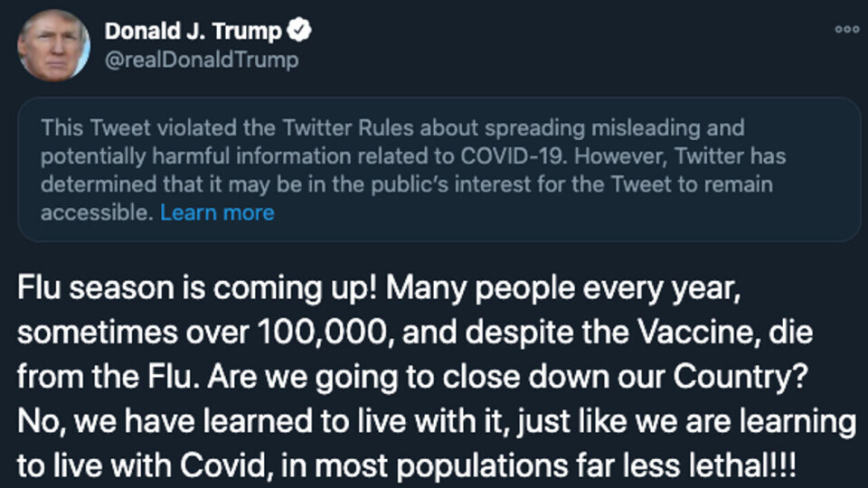
Task: Follow the Learn more link
Action: (217, 212)
